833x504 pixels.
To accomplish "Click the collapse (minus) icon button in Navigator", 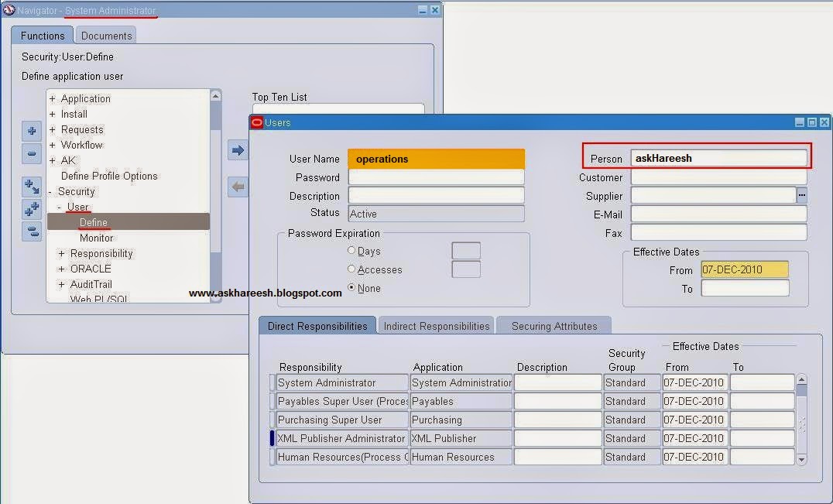I will (32, 154).
